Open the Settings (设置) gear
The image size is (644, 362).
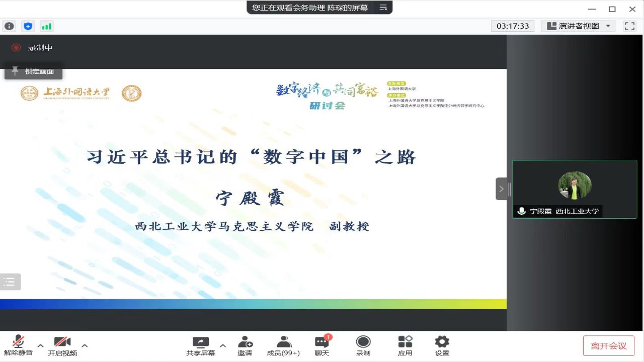click(x=442, y=346)
